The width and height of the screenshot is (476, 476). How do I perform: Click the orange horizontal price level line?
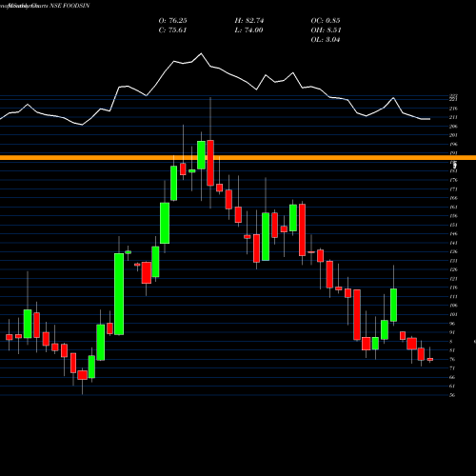238,158
